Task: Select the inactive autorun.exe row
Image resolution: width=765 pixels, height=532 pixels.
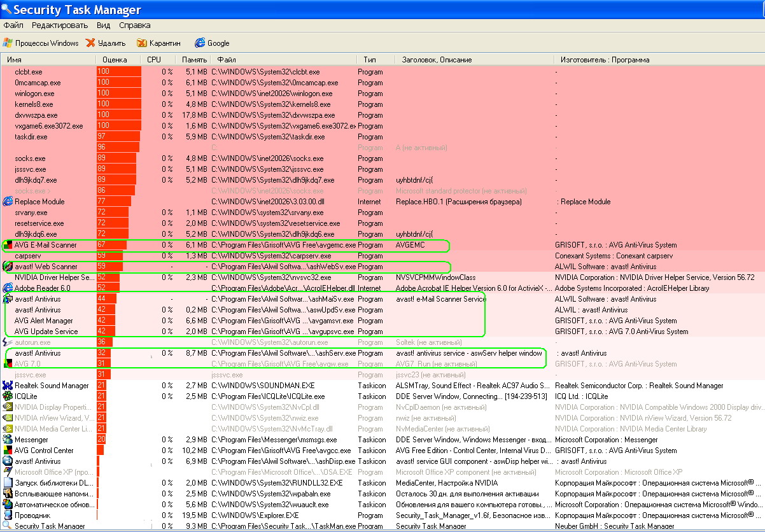Action: 382,342
